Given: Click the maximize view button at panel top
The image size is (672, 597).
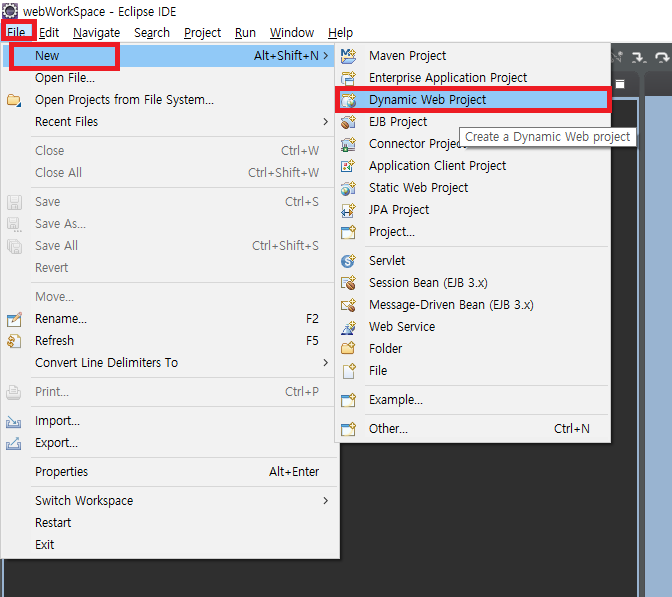Looking at the screenshot, I should click(620, 84).
